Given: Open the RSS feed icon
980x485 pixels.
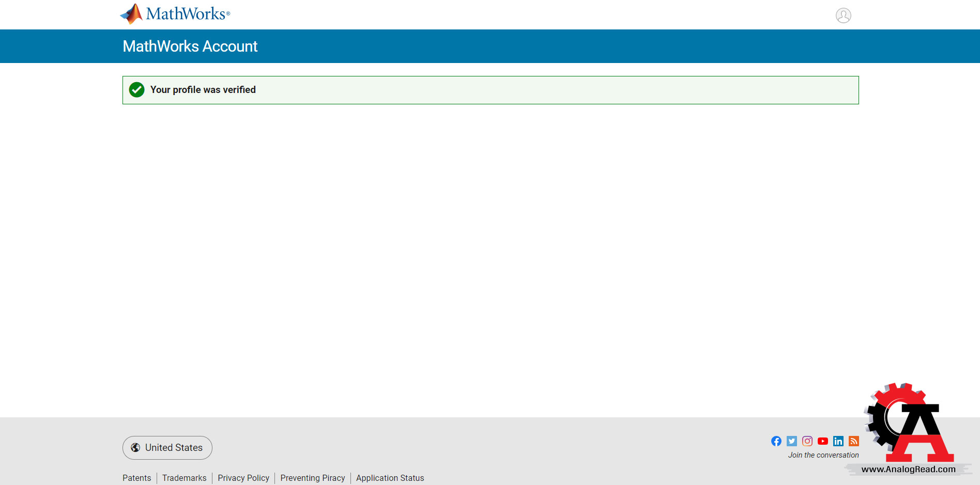Looking at the screenshot, I should [x=854, y=441].
